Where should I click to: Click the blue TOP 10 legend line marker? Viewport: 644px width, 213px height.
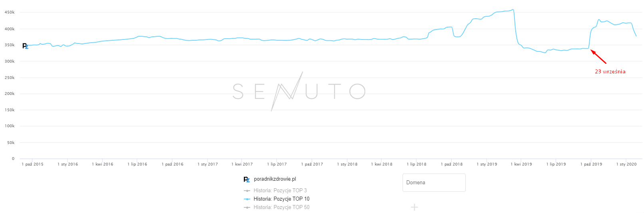tap(247, 199)
